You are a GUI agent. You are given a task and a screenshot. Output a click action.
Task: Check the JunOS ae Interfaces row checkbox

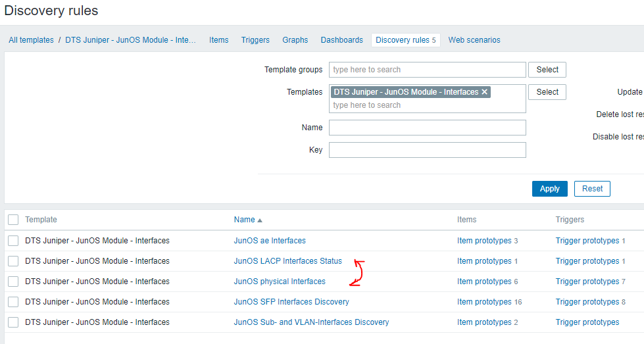pos(13,241)
